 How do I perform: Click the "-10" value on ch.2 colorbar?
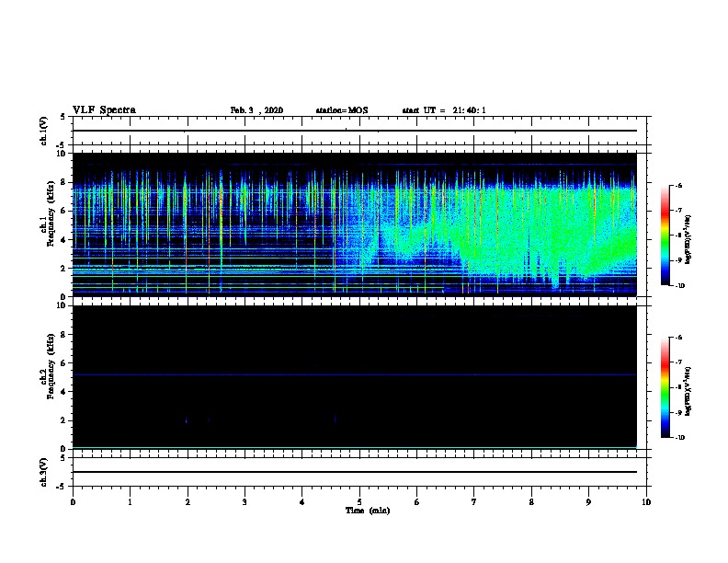679,438
